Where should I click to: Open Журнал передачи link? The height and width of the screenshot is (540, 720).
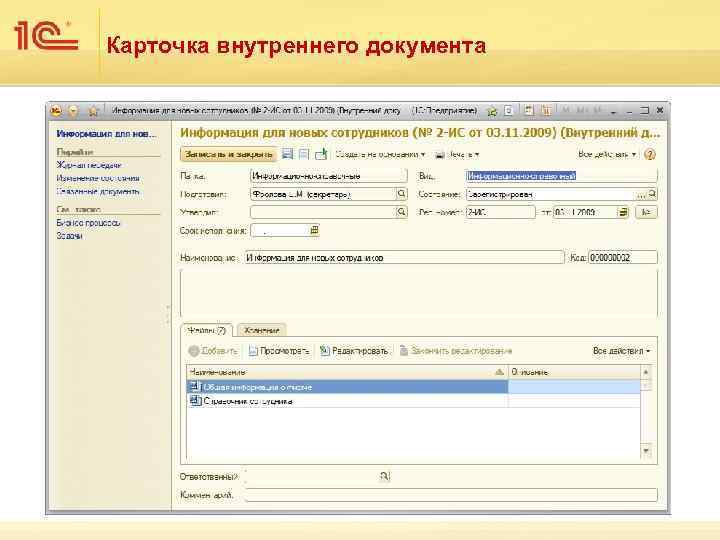89,165
